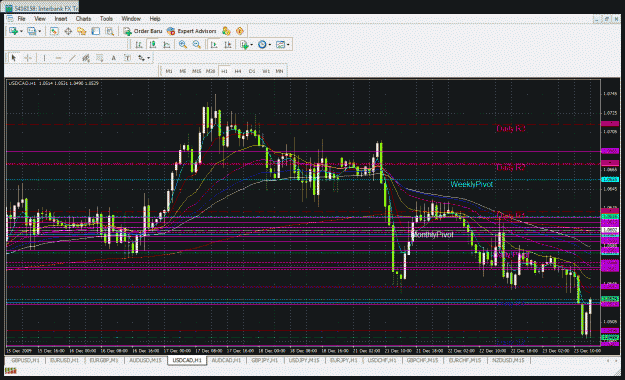Switch to D1 timeframe
Screen dimensions: 625x380
point(252,71)
